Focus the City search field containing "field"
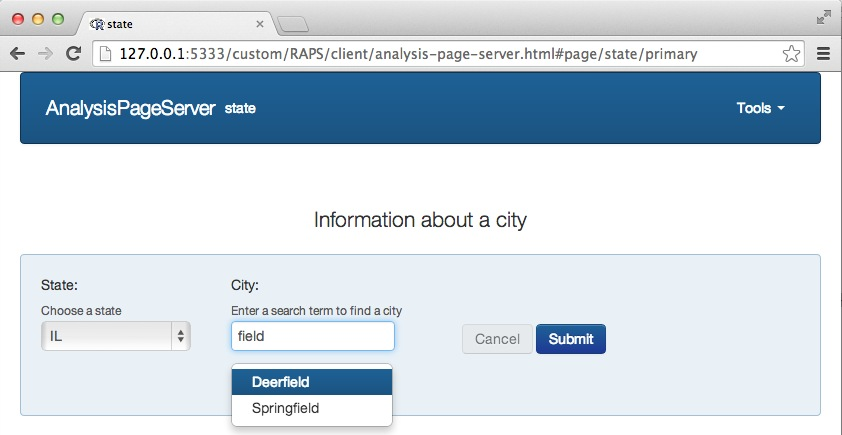The height and width of the screenshot is (435, 842). pos(312,337)
